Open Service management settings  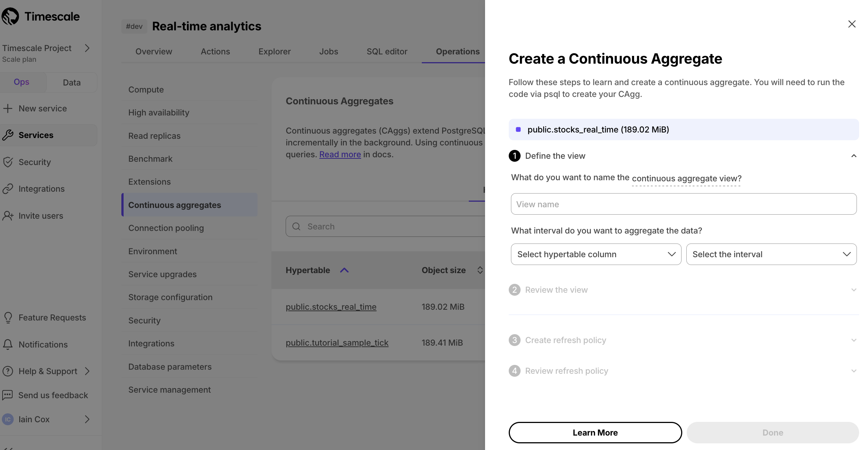tap(189, 390)
